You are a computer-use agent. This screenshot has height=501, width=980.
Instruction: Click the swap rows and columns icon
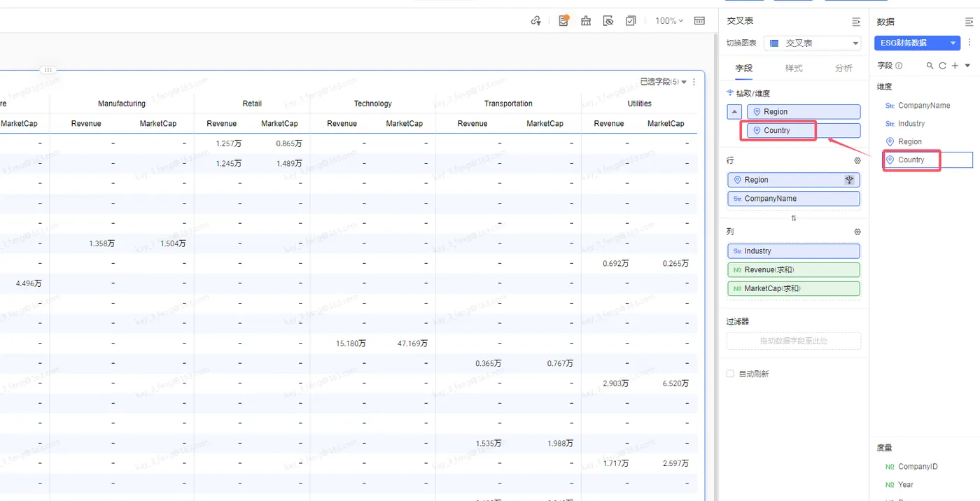click(794, 218)
